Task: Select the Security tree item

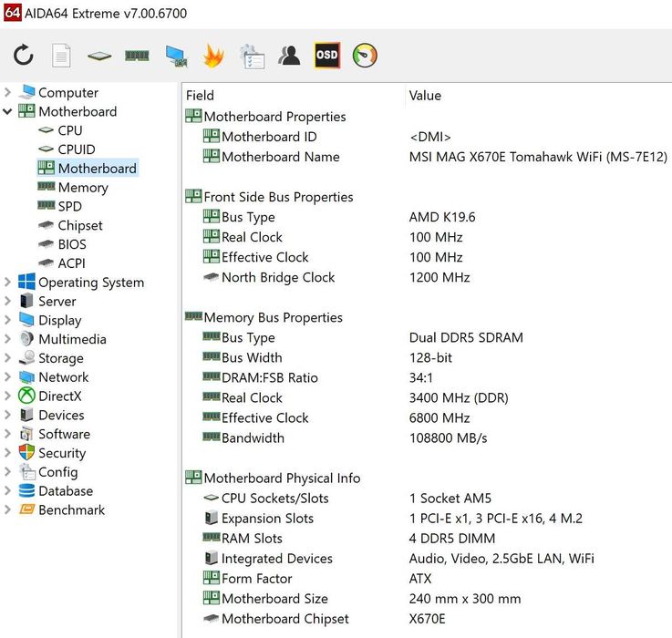Action: coord(53,452)
